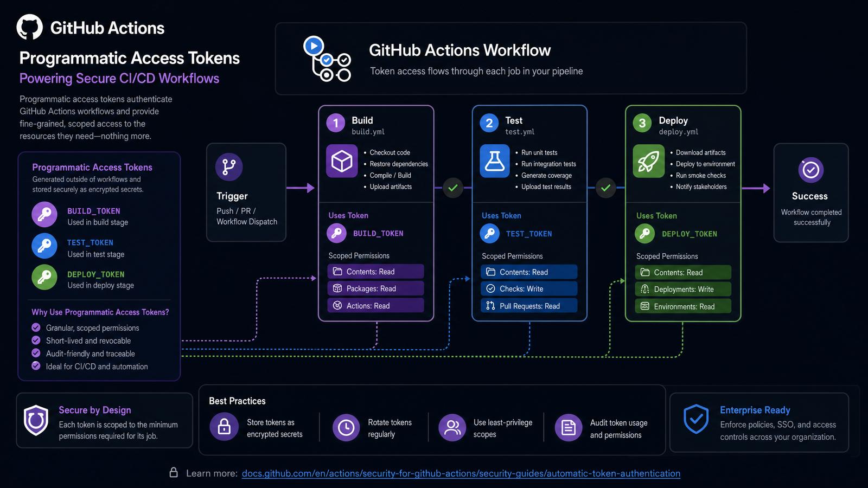Select the icon beside Deployments: Write

tap(645, 289)
